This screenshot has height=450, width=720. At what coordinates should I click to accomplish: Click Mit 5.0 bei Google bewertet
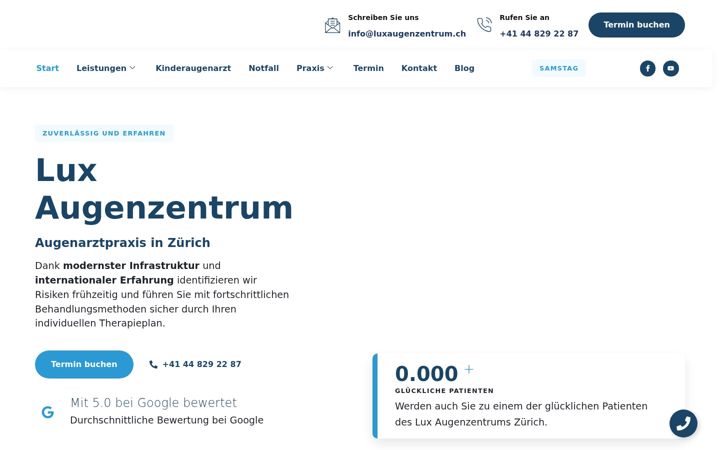[x=153, y=403]
